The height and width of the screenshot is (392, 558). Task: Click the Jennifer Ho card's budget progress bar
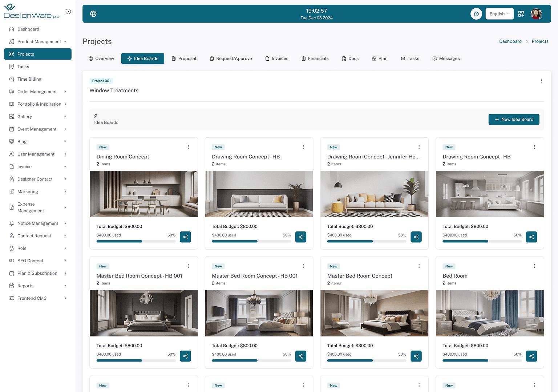coord(367,241)
